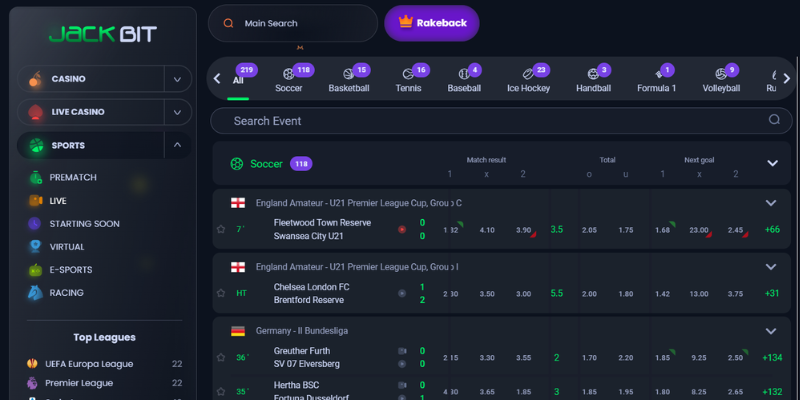Image resolution: width=800 pixels, height=400 pixels.
Task: Click the Soccer ball icon in sports bar
Action: click(288, 74)
